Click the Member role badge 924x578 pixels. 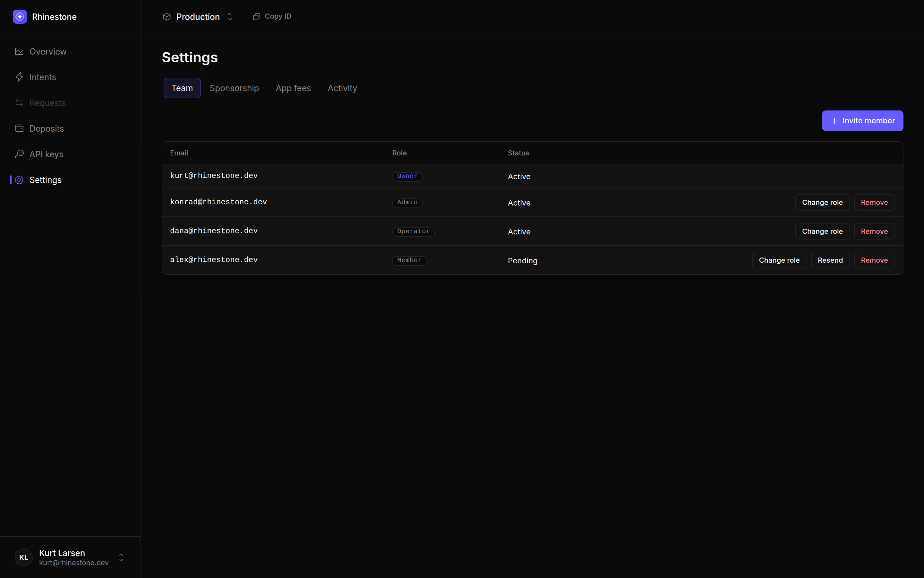(409, 260)
